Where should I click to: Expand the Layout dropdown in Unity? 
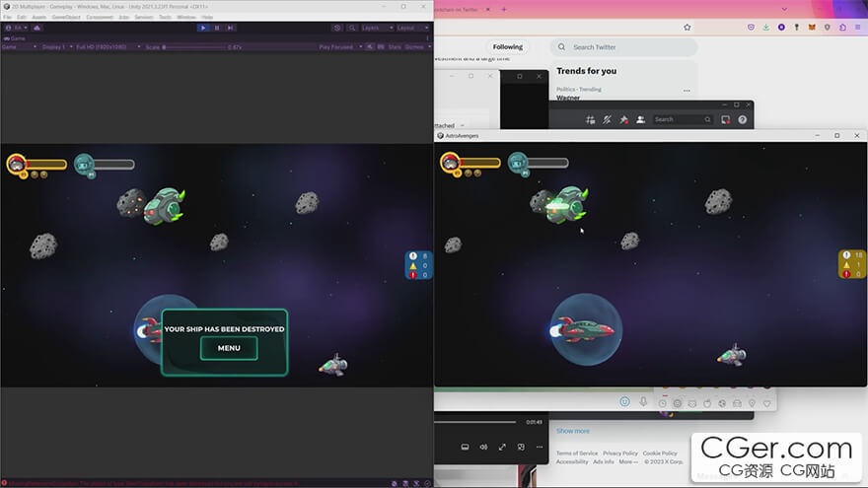413,28
